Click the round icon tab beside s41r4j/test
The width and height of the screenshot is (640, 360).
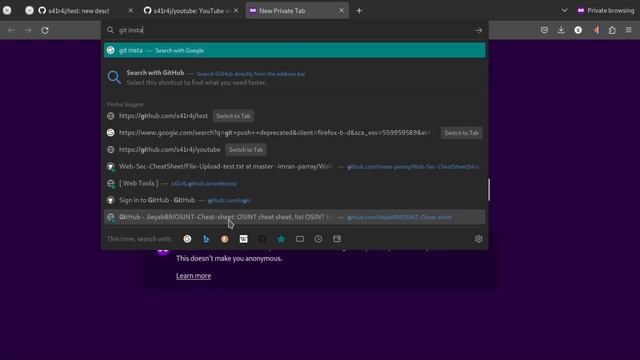click(x=29, y=11)
